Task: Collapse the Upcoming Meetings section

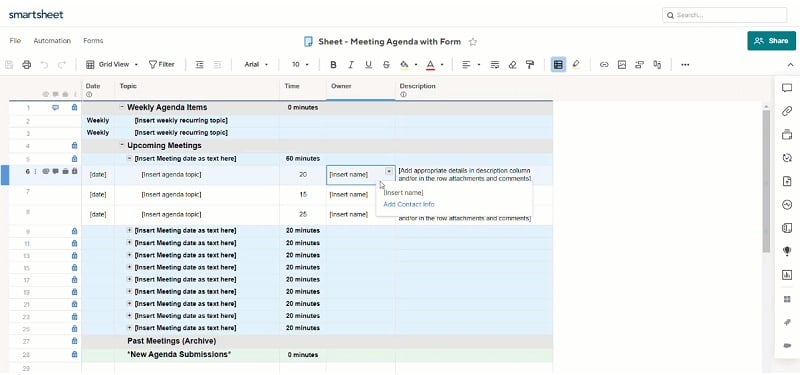Action: (122, 145)
